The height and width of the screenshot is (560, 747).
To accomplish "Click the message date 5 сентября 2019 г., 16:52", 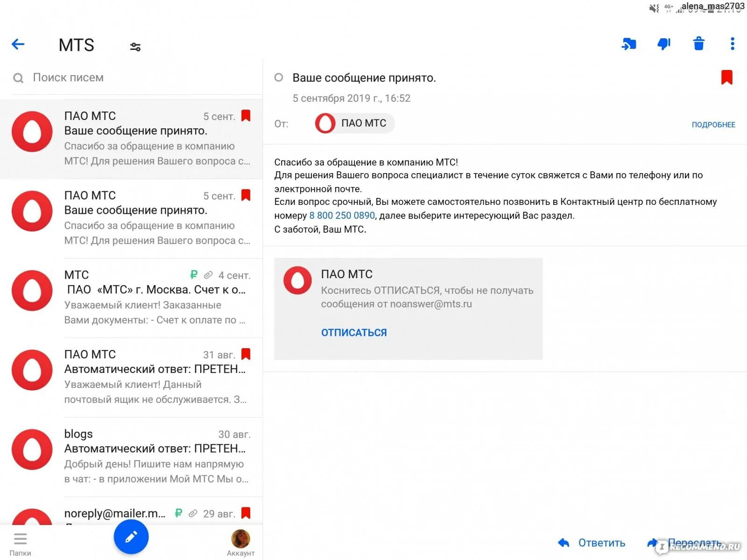I will pos(352,98).
